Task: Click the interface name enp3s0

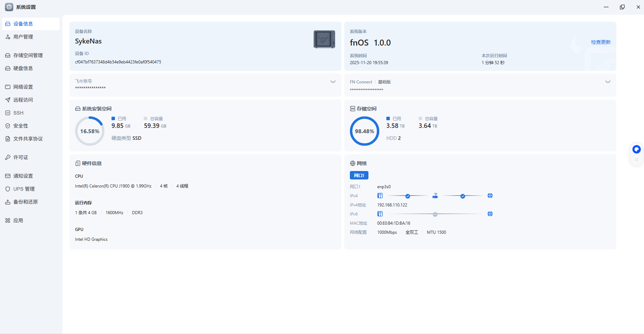Action: click(384, 187)
